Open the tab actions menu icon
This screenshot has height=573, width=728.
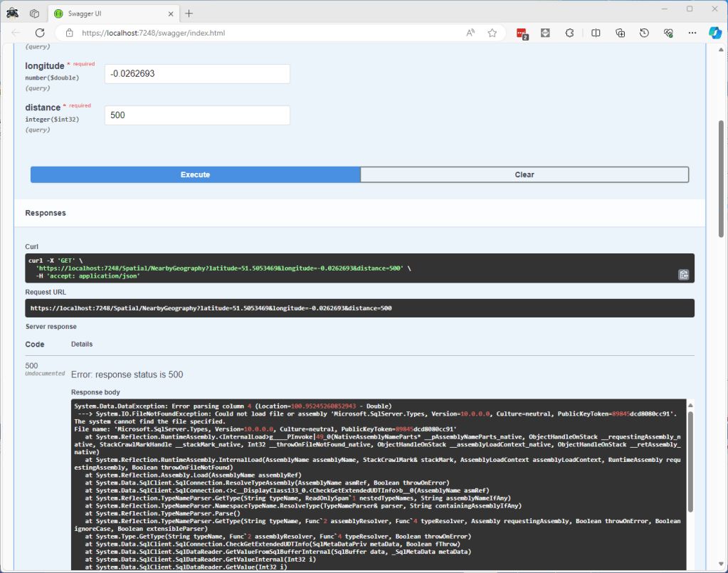point(34,14)
